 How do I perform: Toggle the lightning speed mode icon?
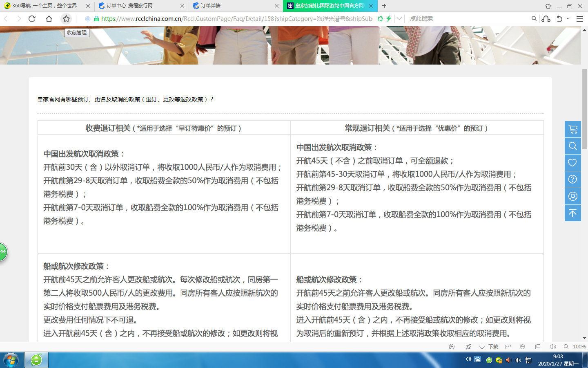tap(389, 19)
